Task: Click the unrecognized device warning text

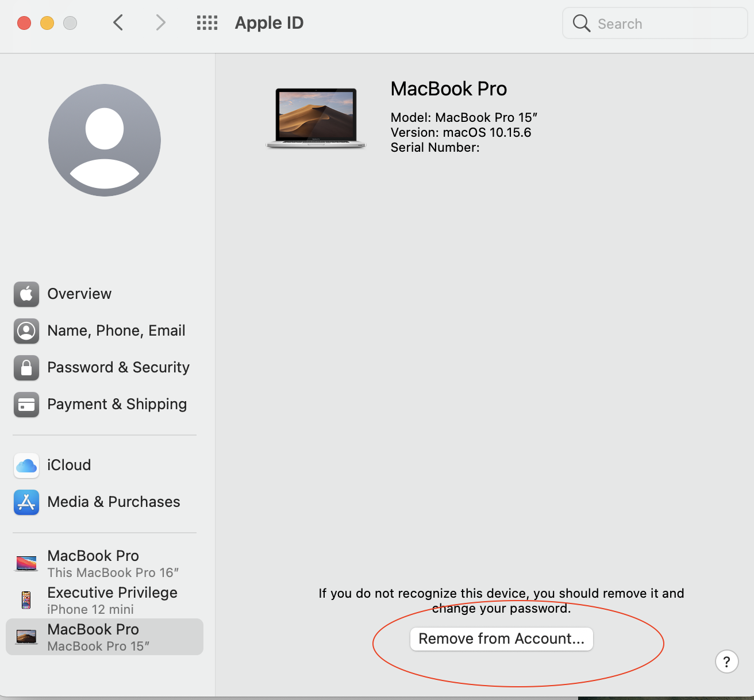Action: (x=502, y=601)
